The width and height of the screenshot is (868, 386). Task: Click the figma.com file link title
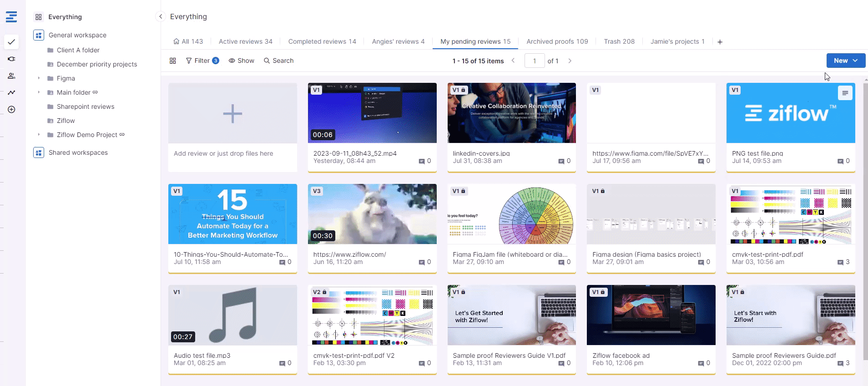point(650,153)
